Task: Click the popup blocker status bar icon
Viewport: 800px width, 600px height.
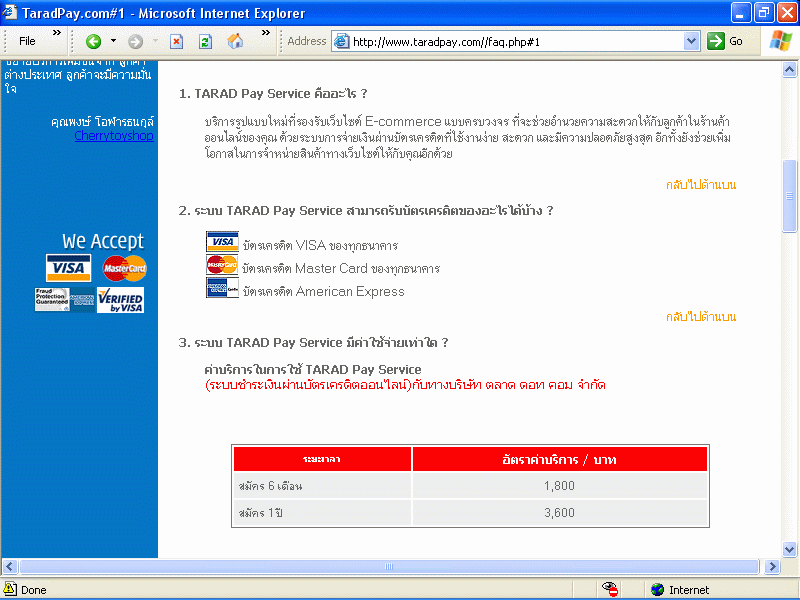Action: click(x=610, y=589)
